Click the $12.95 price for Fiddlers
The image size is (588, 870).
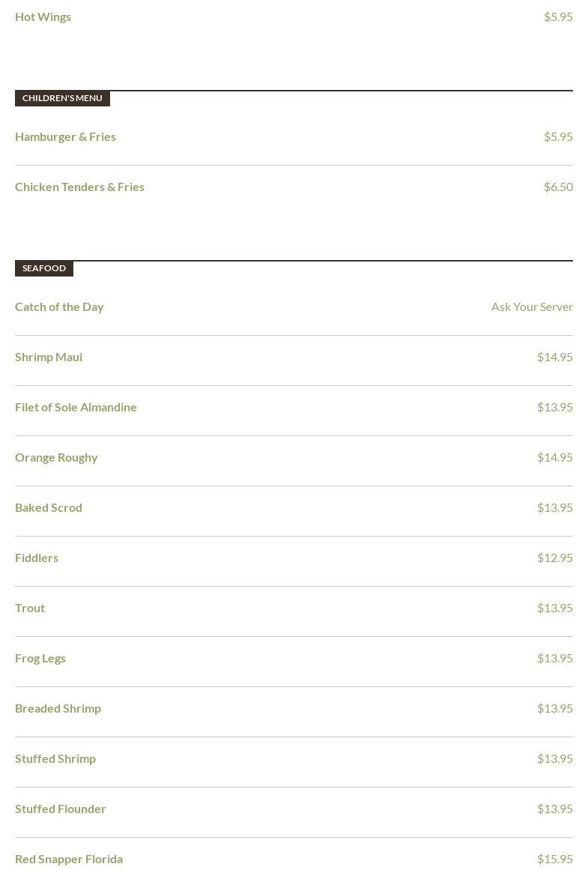click(555, 558)
